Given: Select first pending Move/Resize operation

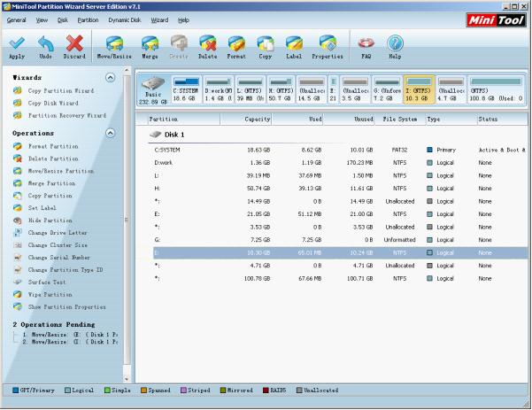Looking at the screenshot, I should coord(70,335).
